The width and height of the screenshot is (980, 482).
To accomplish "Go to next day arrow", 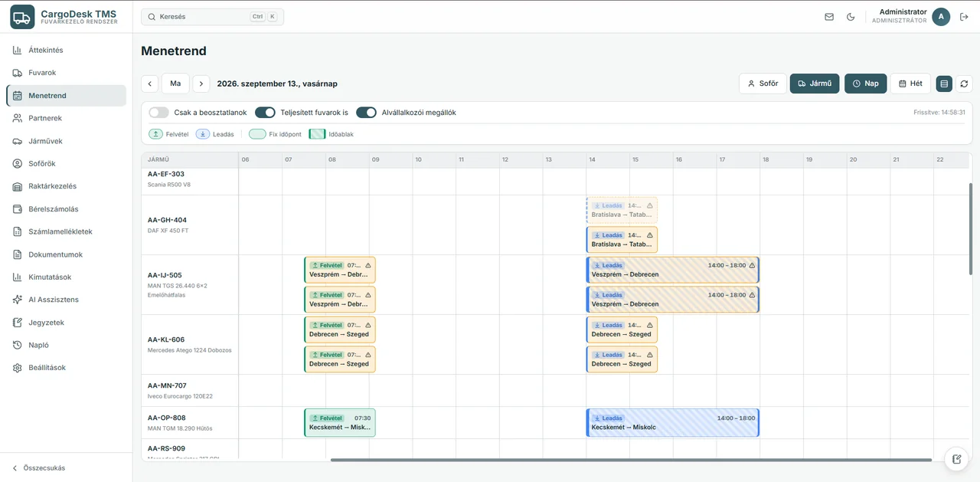I will pyautogui.click(x=201, y=84).
